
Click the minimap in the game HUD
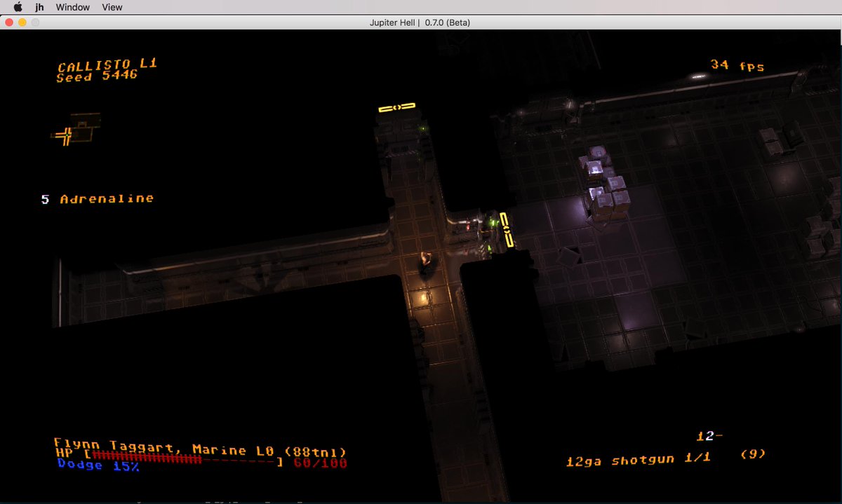[76, 130]
